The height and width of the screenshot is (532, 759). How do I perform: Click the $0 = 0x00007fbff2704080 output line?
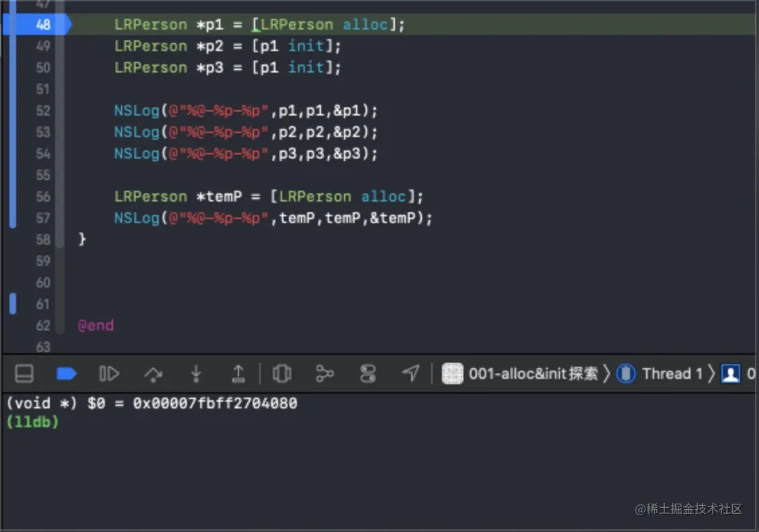[152, 403]
